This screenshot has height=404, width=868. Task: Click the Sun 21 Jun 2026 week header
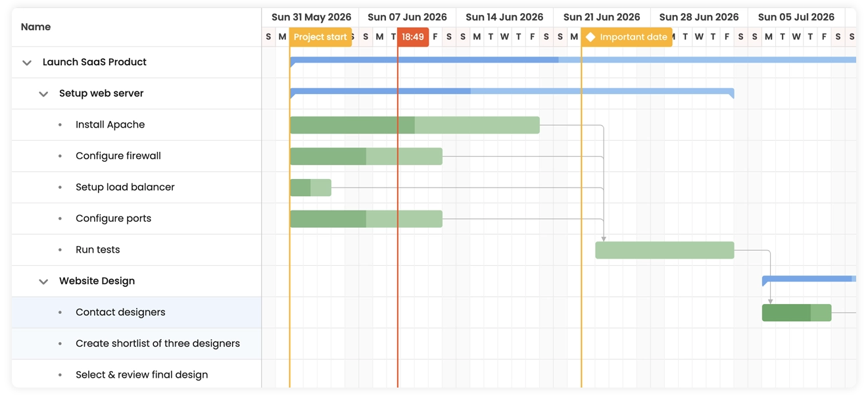pyautogui.click(x=602, y=17)
